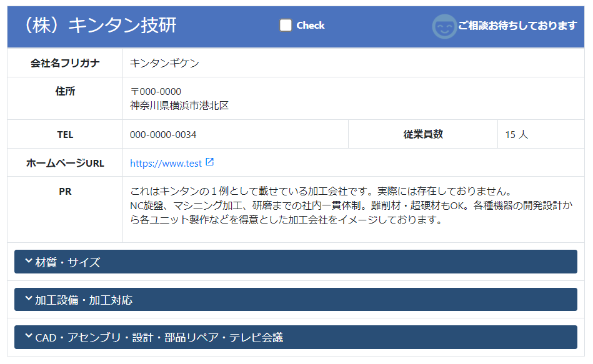Expand the 加工設備・加工対応 section
The image size is (593, 364).
[x=295, y=300]
